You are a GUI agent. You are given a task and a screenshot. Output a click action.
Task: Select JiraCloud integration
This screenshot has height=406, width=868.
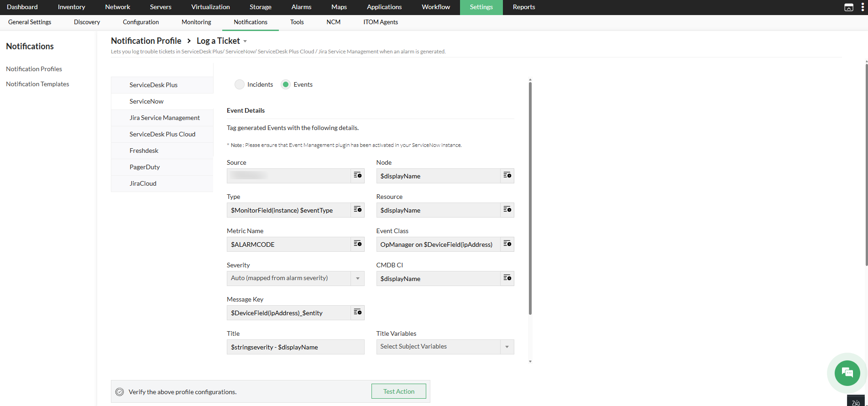pyautogui.click(x=162, y=183)
